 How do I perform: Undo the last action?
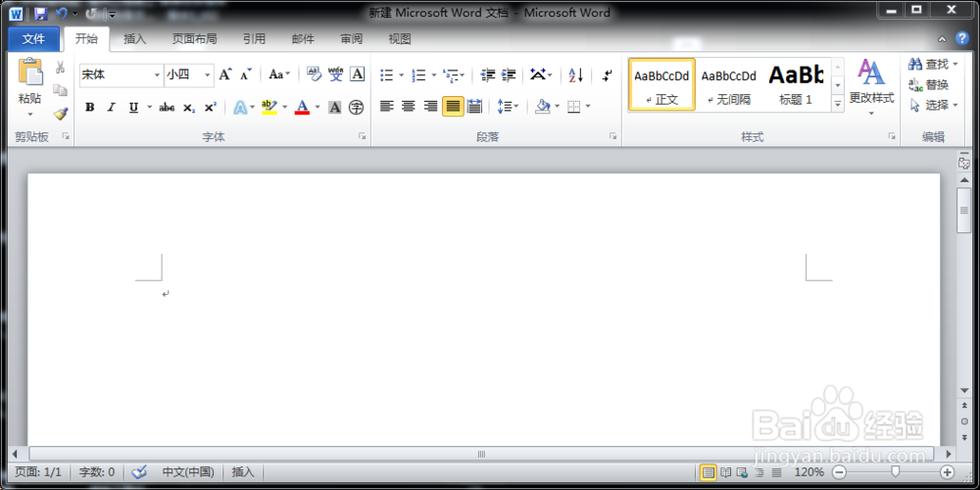click(61, 13)
